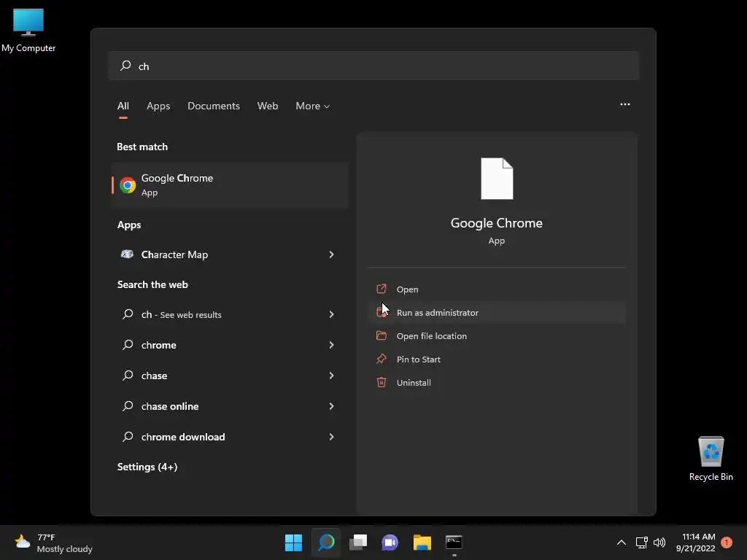This screenshot has width=747, height=560.
Task: Select the 'chrome download' web suggestion
Action: click(x=230, y=437)
